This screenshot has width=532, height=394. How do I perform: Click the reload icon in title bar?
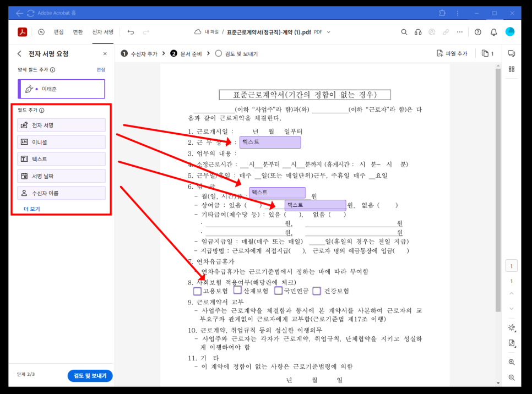(30, 13)
